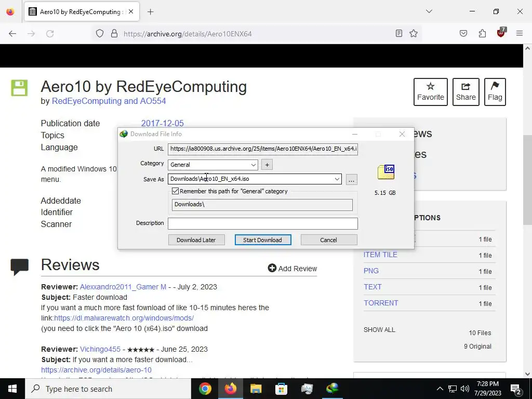532x399 pixels.
Task: Click SHOW ALL files link
Action: pos(379,330)
